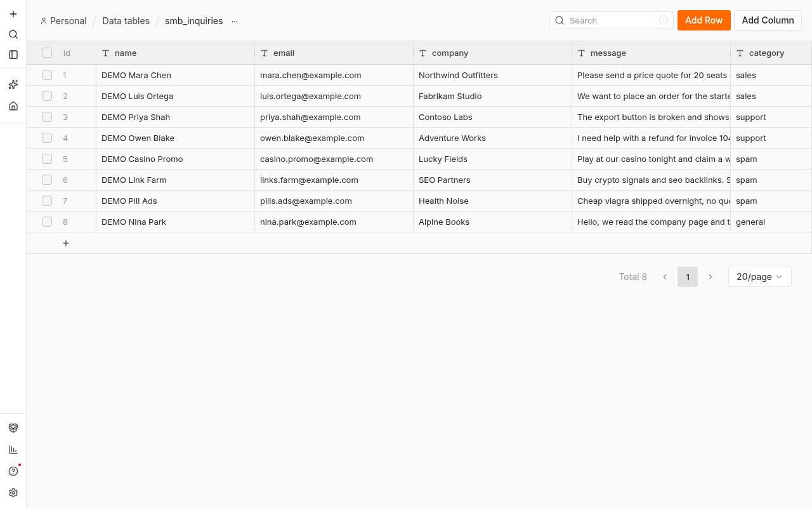Click the email column header
Image resolution: width=812 pixels, height=508 pixels.
334,53
